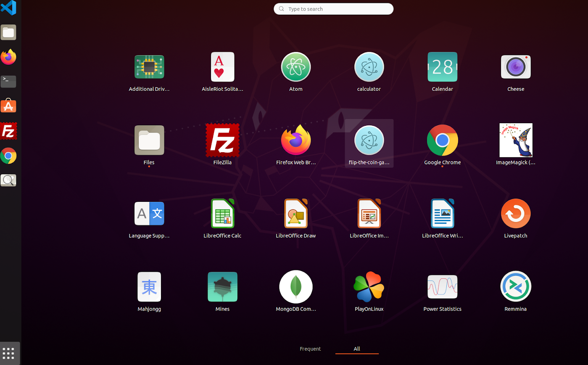Open the Atom editor

296,67
